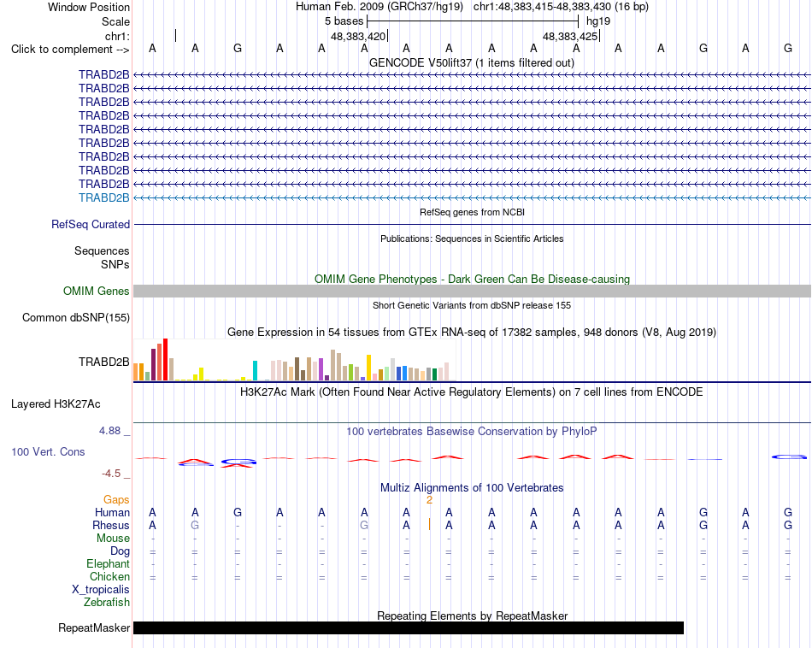Click the 4.88 upper PhyloP scale value
The height and width of the screenshot is (648, 812).
coord(109,431)
